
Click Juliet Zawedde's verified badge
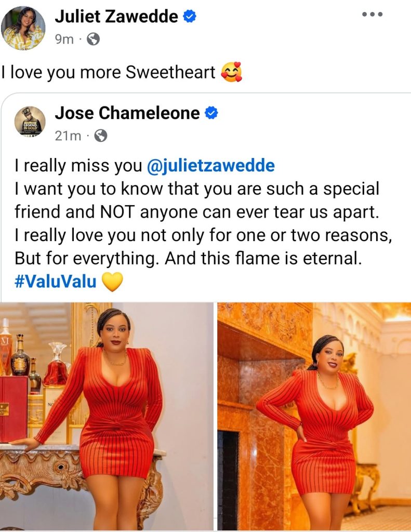[x=190, y=16]
